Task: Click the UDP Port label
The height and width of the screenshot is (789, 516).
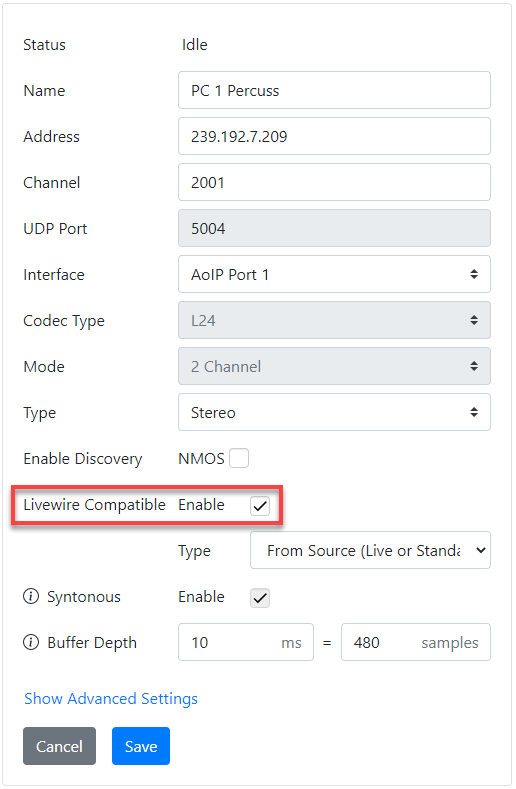Action: click(55, 228)
